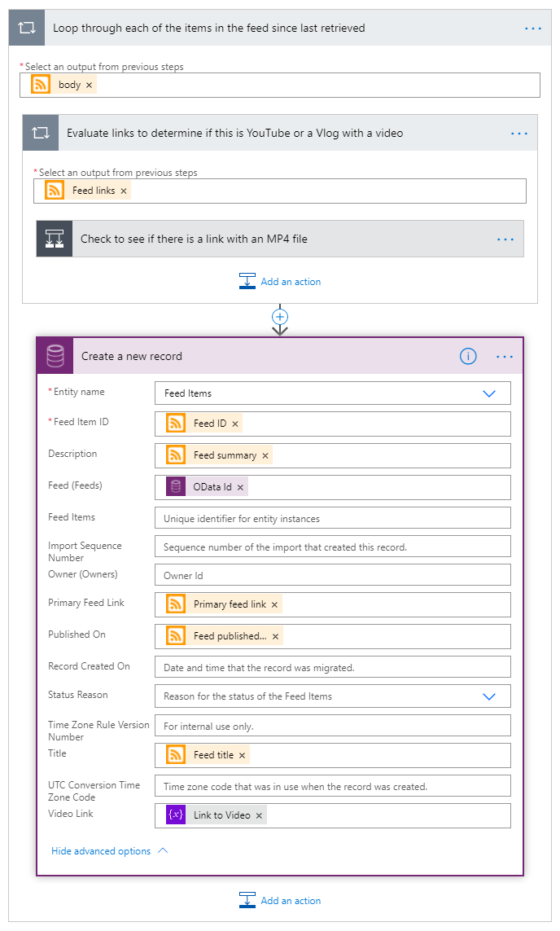Click 'Add an action' at the bottom of the outer loop
Screen dimensions: 560x931
pyautogui.click(x=280, y=901)
